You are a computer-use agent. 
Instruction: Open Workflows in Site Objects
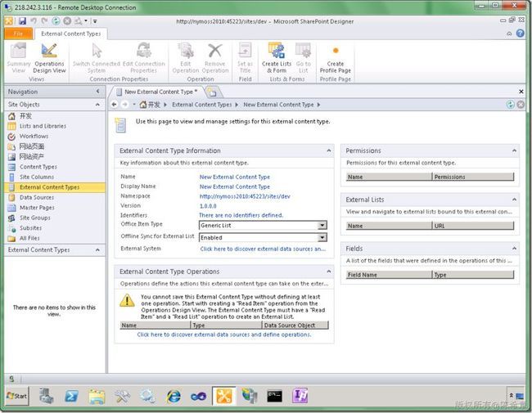point(34,136)
